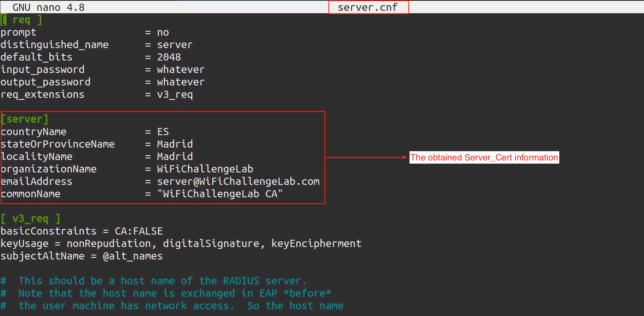Screen dimensions: 644x316
Task: Click the input_password value 'whatever'
Action: click(x=181, y=70)
